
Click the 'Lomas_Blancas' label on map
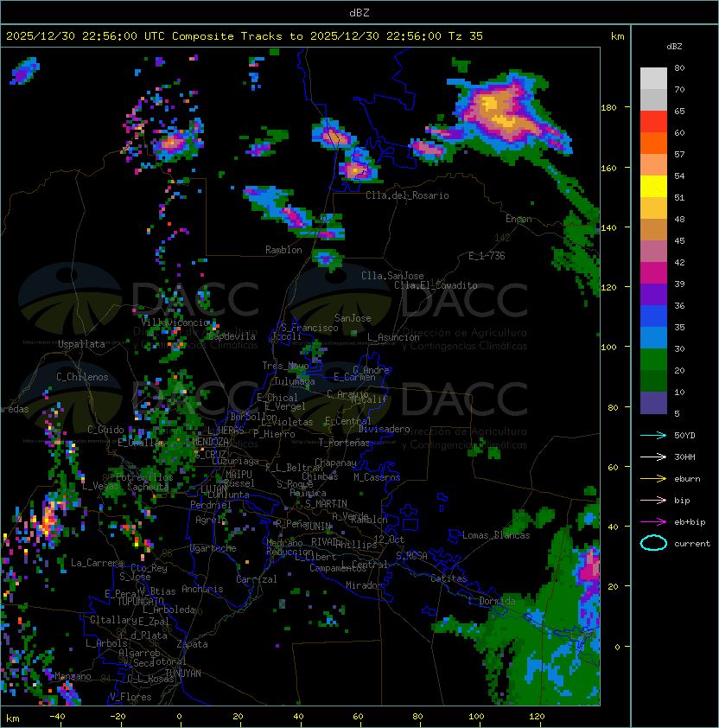tap(496, 535)
